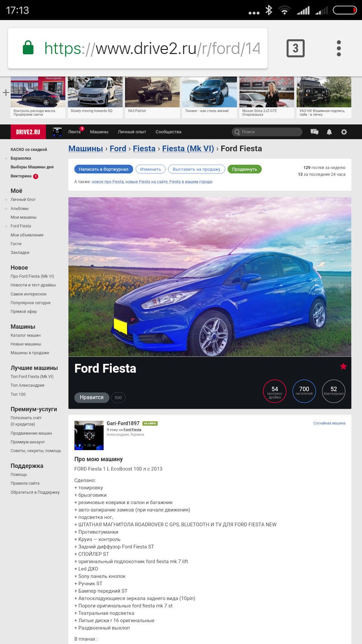Click the Изменить button
This screenshot has height=644, width=362.
(x=150, y=169)
